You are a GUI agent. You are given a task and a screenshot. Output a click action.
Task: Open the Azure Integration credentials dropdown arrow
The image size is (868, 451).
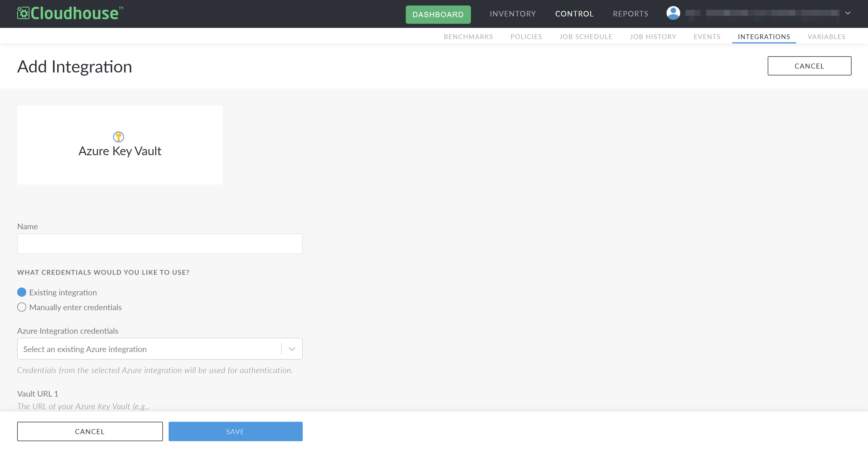(292, 349)
